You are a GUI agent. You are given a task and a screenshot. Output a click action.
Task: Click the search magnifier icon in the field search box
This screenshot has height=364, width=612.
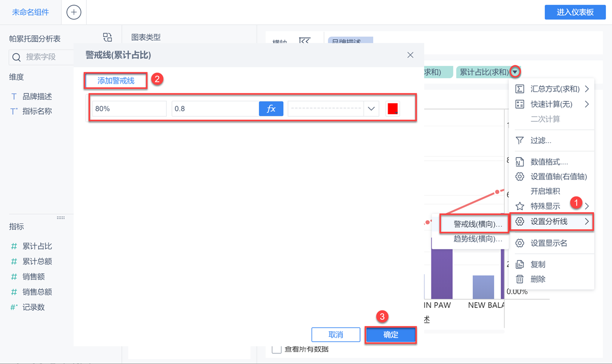point(16,57)
